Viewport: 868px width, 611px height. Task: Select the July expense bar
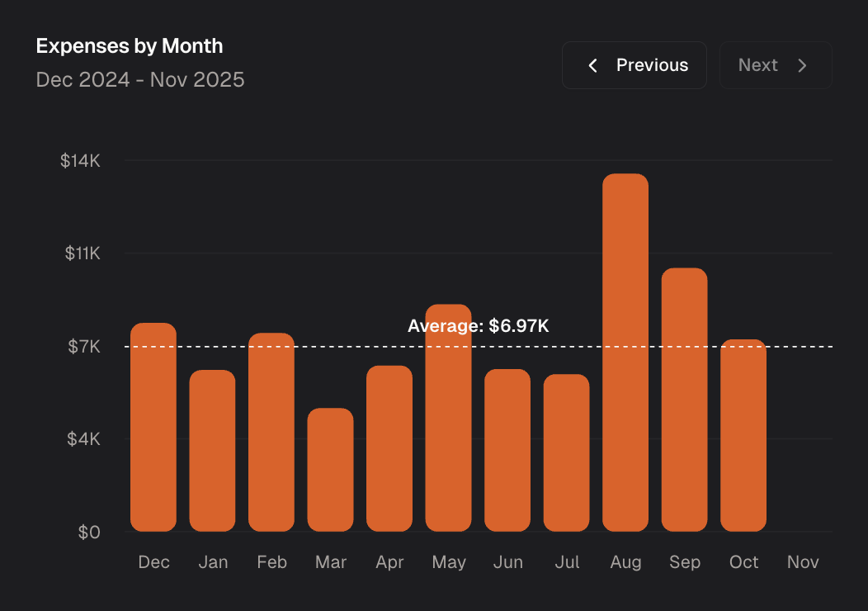(567, 454)
